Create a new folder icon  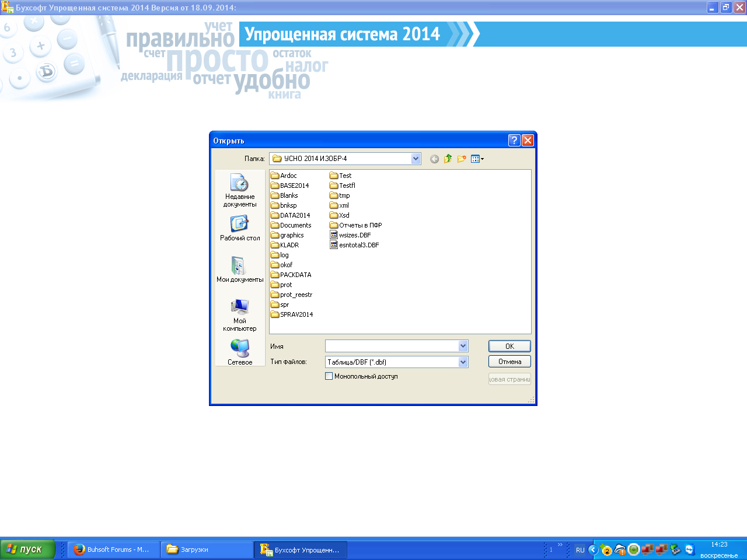462,159
